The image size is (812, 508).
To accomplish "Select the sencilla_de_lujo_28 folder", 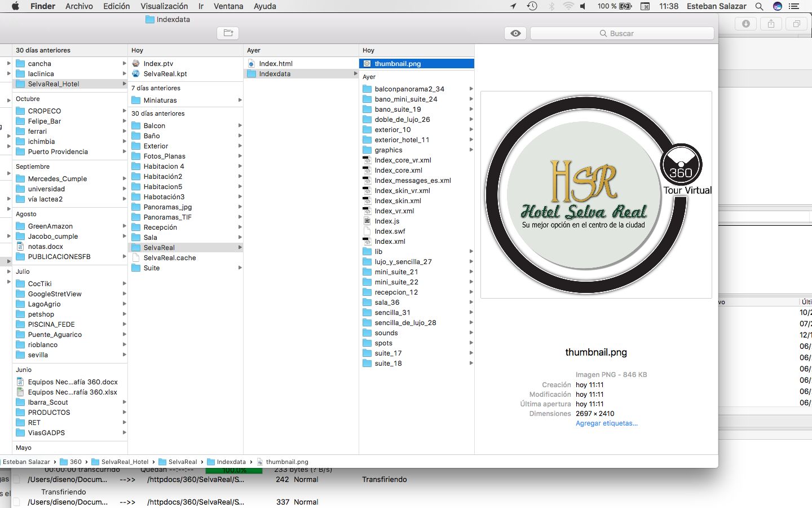I will pos(416,323).
